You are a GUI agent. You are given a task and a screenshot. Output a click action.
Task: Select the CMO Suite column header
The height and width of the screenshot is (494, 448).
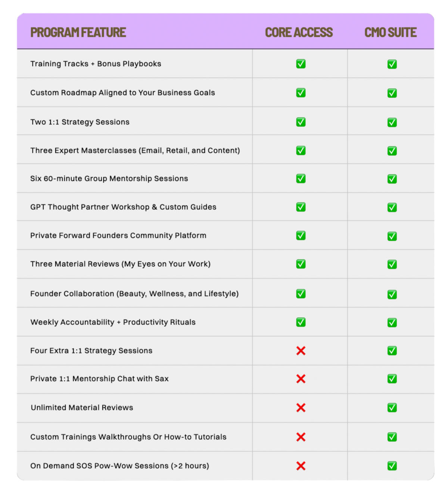click(391, 33)
